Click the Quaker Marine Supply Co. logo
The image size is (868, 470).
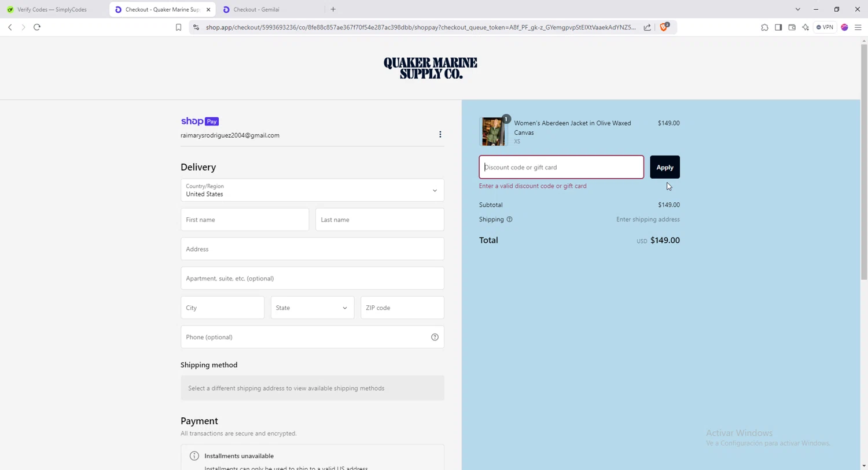pos(431,68)
